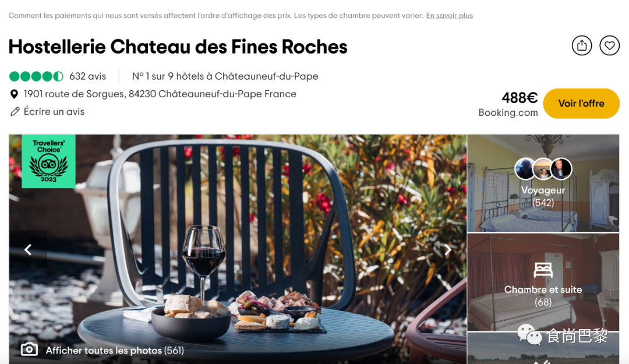Screen dimensions: 629x364
Task: Advance to next photo with right arrow
Action: coord(448,250)
